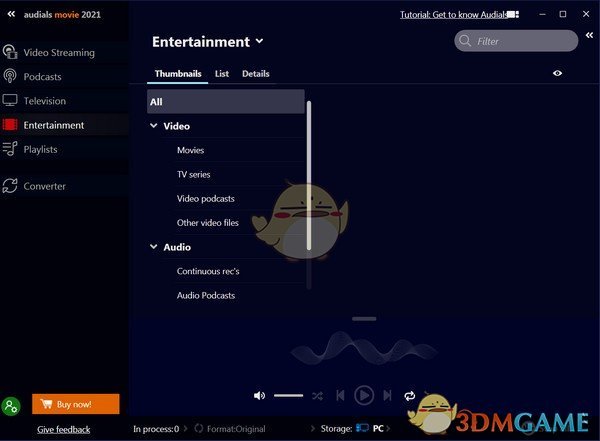Click the player panel drag handle
Image resolution: width=600 pixels, height=441 pixels.
tap(364, 318)
